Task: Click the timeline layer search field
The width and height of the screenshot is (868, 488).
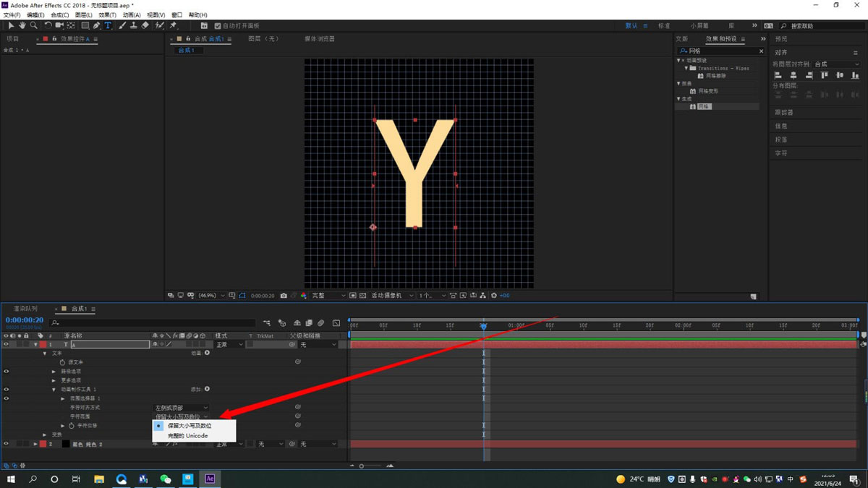Action: [x=156, y=323]
